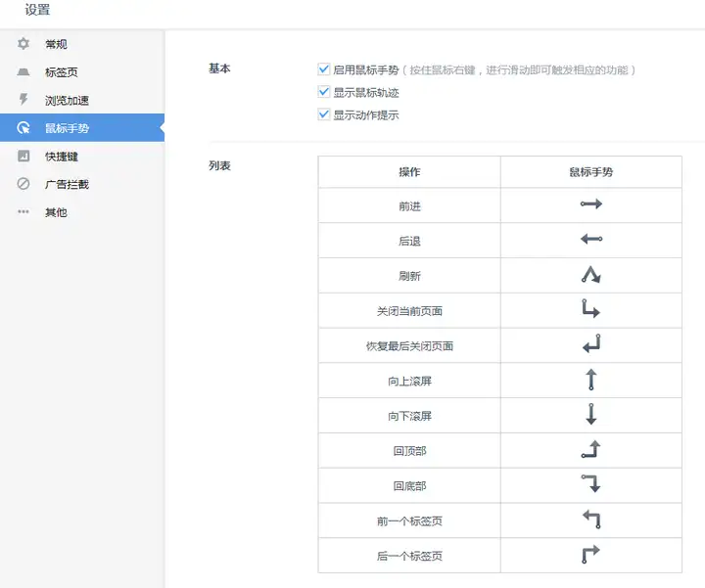This screenshot has height=588, width=705.
Task: Click the left arrow gesture for 后退
Action: (x=590, y=239)
